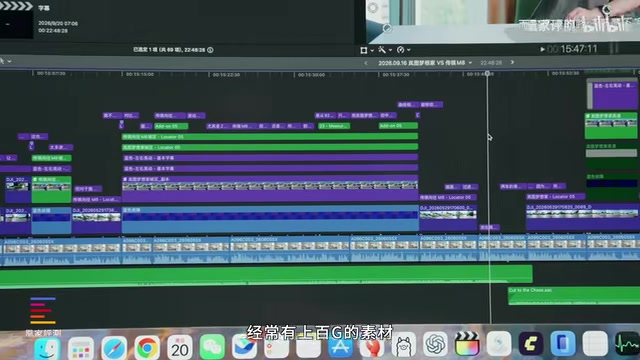The image size is (640, 360).
Task: Select the upper long purple subtitle clip
Action: (270, 158)
